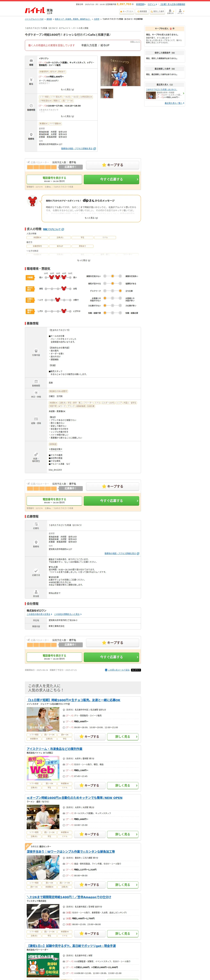
Task: Click 年齢層 indicator on the age scale
Action: (58, 277)
